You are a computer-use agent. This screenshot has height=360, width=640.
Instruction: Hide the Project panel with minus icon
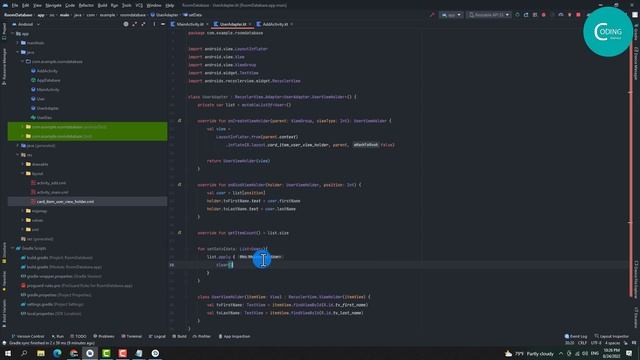(x=163, y=24)
